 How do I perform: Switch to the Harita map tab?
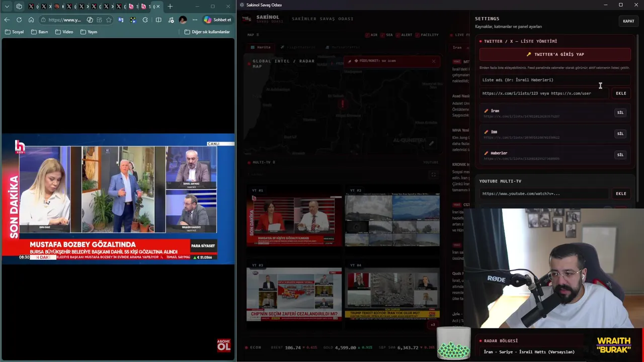261,47
